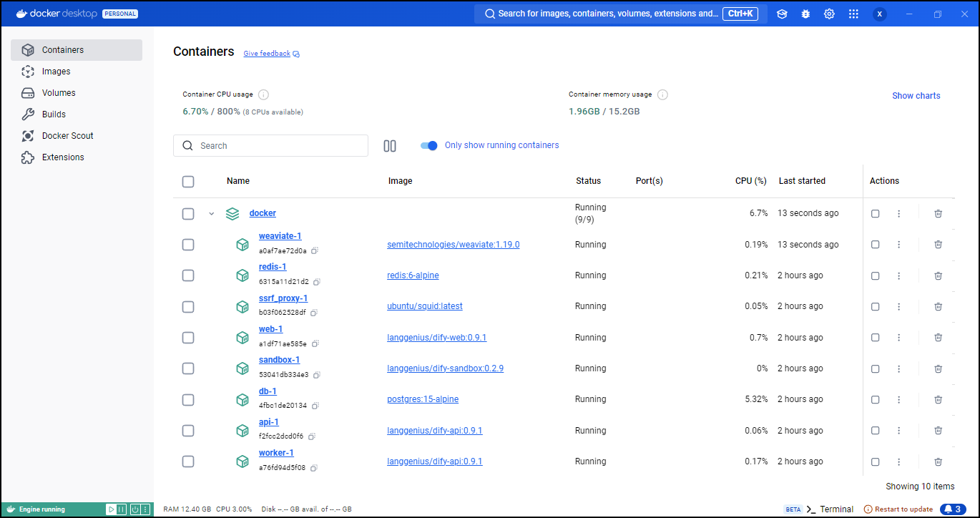
Task: Collapse the docker stack chevron
Action: tap(211, 214)
